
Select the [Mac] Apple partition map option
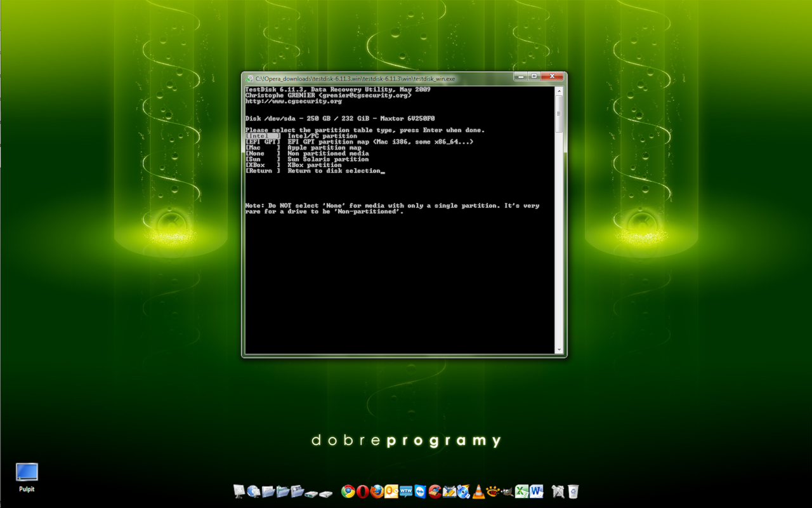263,148
